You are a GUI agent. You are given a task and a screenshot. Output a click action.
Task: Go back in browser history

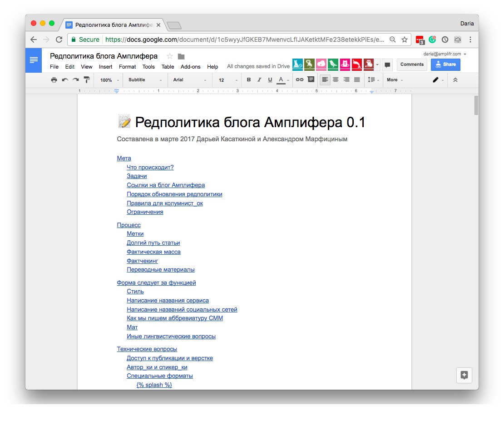34,40
